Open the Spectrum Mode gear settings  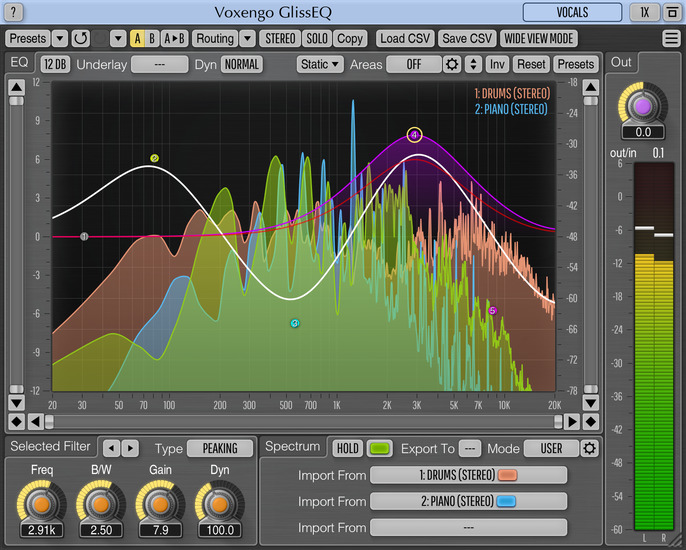589,448
